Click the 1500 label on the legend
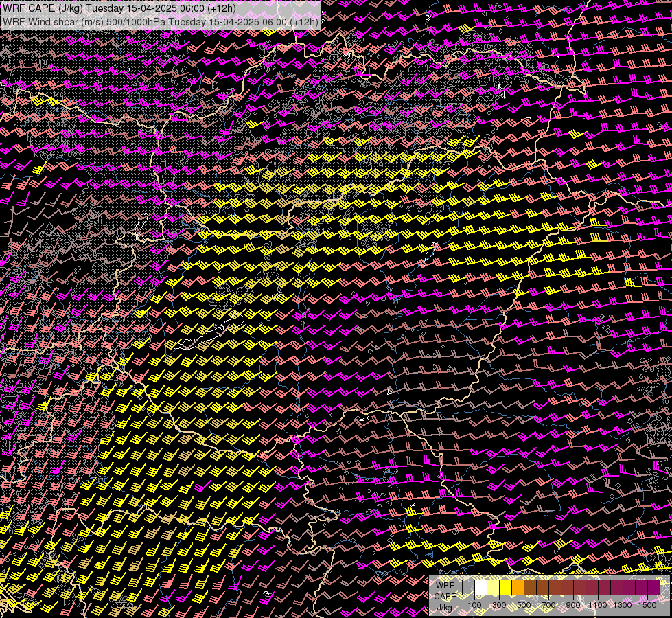The width and height of the screenshot is (672, 618). pos(647,605)
